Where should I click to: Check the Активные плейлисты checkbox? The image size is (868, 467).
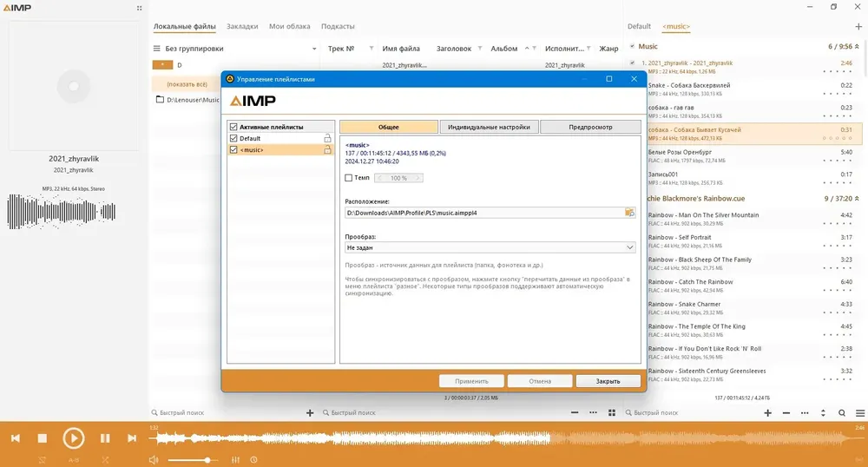(x=233, y=127)
